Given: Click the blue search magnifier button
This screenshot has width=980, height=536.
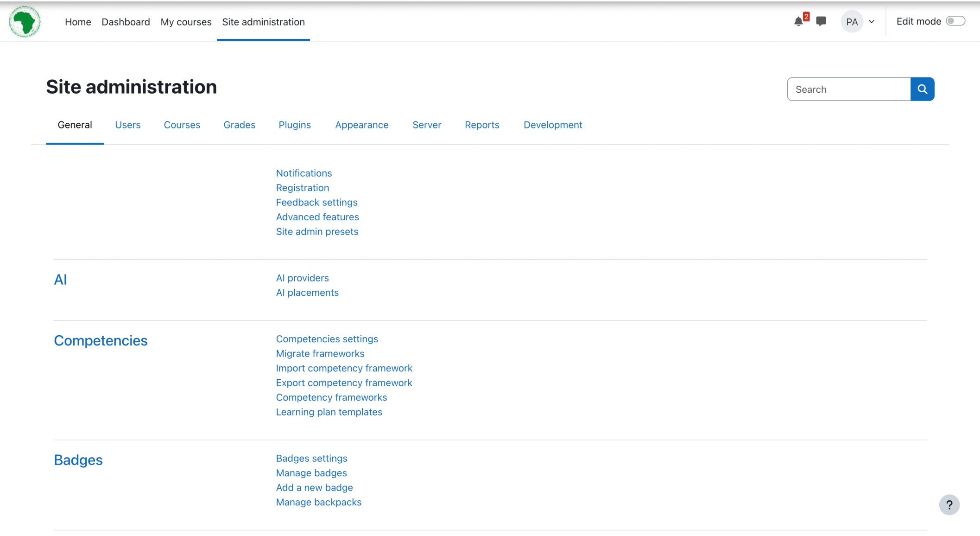Looking at the screenshot, I should (922, 89).
